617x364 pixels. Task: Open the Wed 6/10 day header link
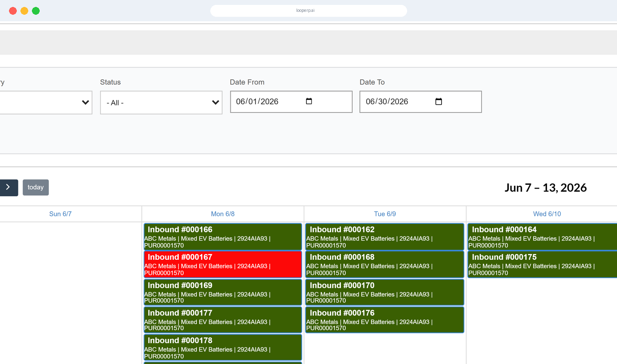(x=547, y=214)
